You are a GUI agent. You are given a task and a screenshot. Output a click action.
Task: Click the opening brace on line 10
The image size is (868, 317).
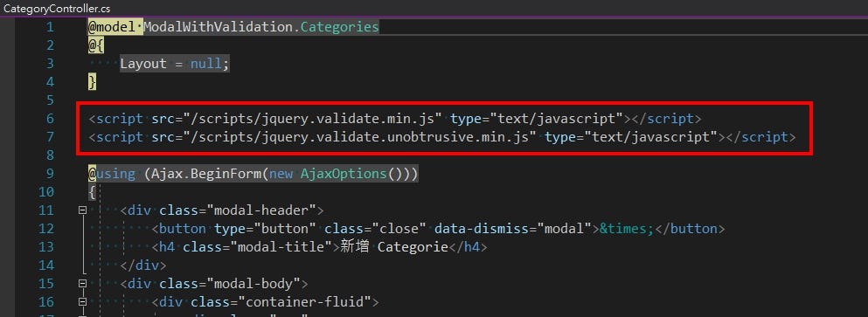pos(92,192)
